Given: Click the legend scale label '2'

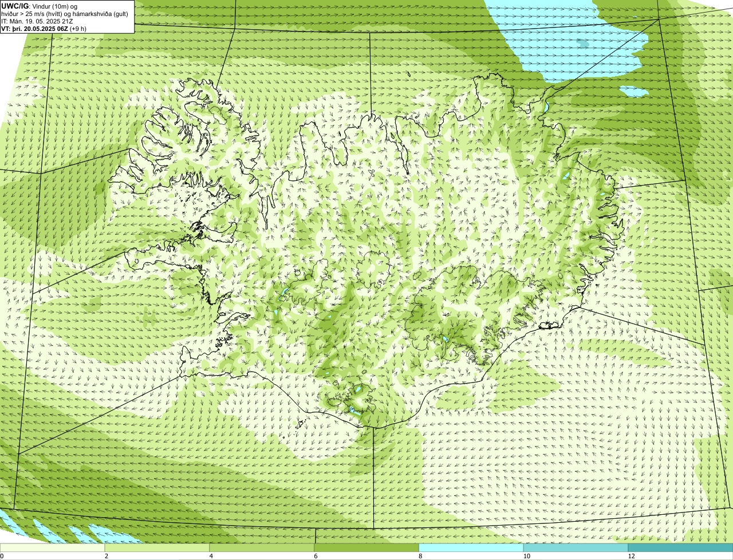Looking at the screenshot, I should point(106,556).
